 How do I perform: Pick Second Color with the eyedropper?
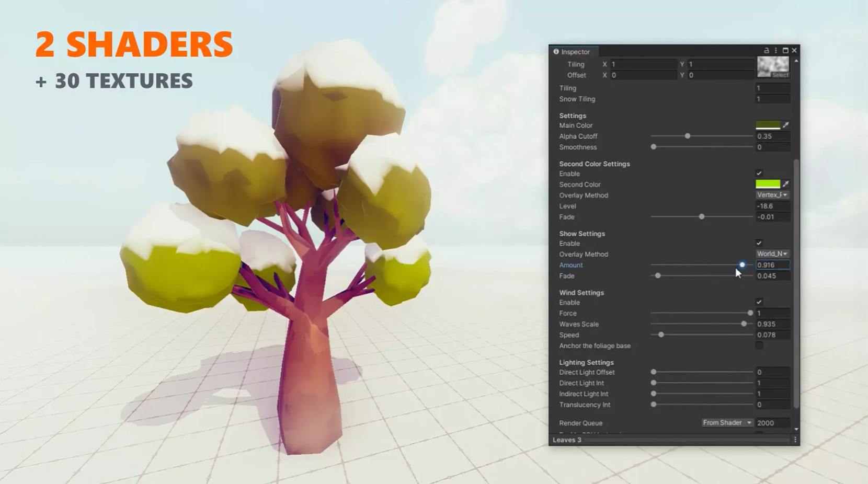pyautogui.click(x=785, y=184)
